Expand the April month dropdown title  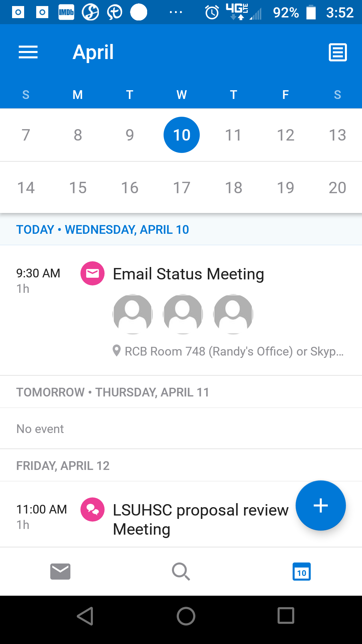pos(93,52)
